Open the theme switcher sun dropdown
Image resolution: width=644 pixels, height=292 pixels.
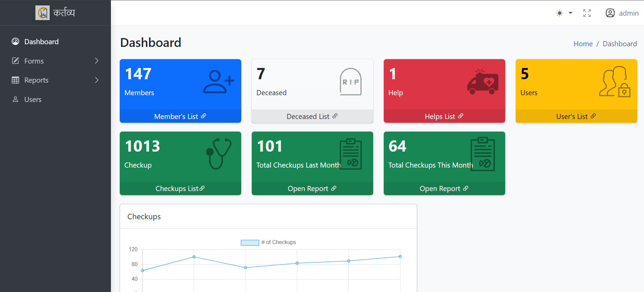[564, 13]
